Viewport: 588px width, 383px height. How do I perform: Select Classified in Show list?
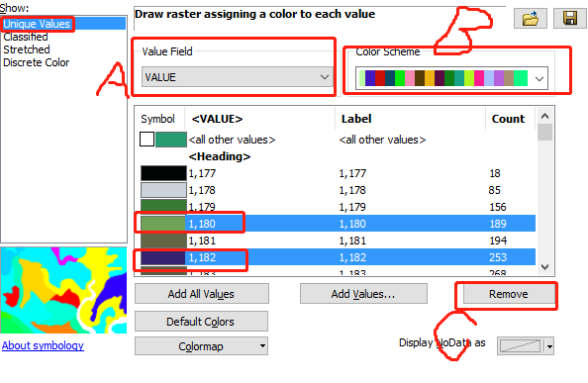point(26,37)
